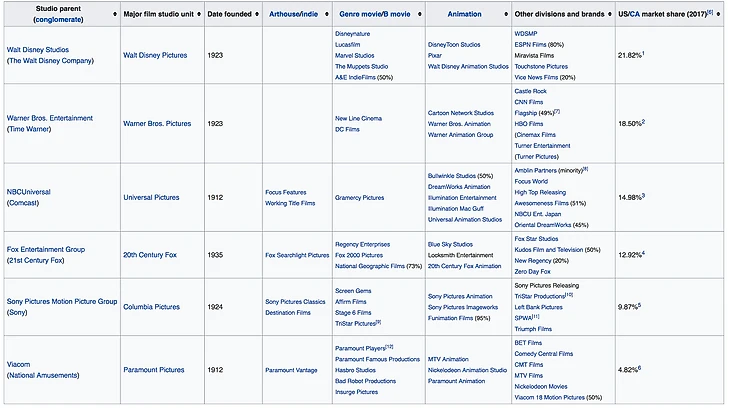
Task: Open the Nickelodeon Animation Studio link
Action: coord(467,370)
